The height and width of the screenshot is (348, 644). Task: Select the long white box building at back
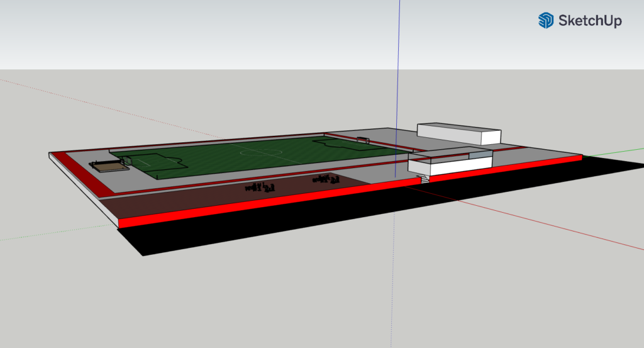[x=458, y=133]
